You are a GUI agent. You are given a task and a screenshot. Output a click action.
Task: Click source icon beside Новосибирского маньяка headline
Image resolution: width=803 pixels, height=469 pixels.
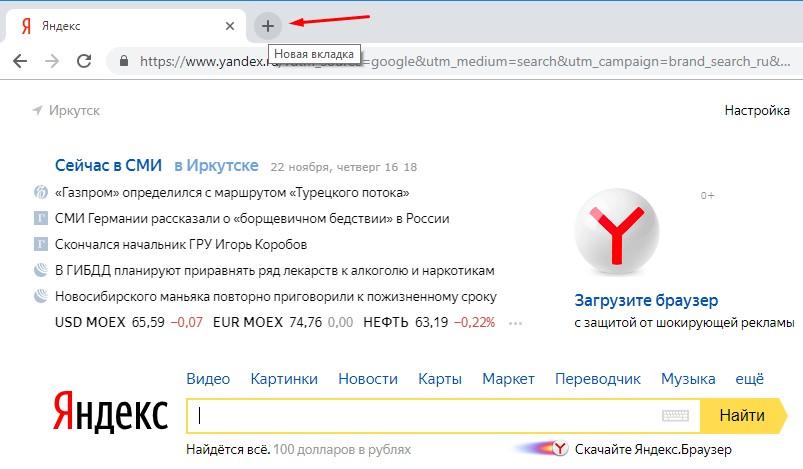pos(40,296)
